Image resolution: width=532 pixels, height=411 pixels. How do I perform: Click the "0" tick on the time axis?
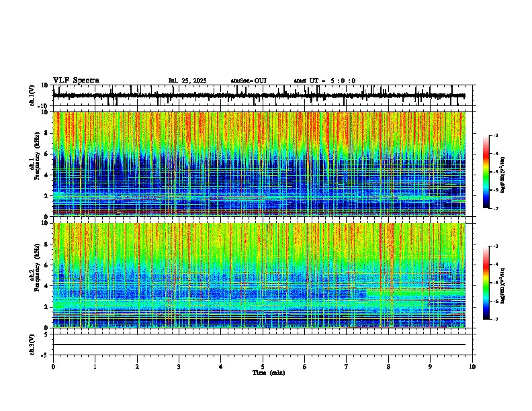53,367
